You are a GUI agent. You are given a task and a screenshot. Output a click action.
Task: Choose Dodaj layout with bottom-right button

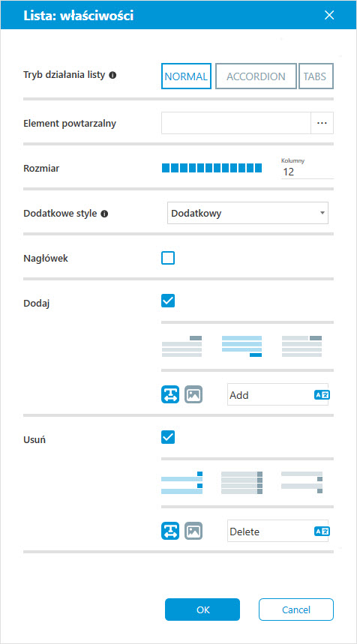pyautogui.click(x=241, y=346)
